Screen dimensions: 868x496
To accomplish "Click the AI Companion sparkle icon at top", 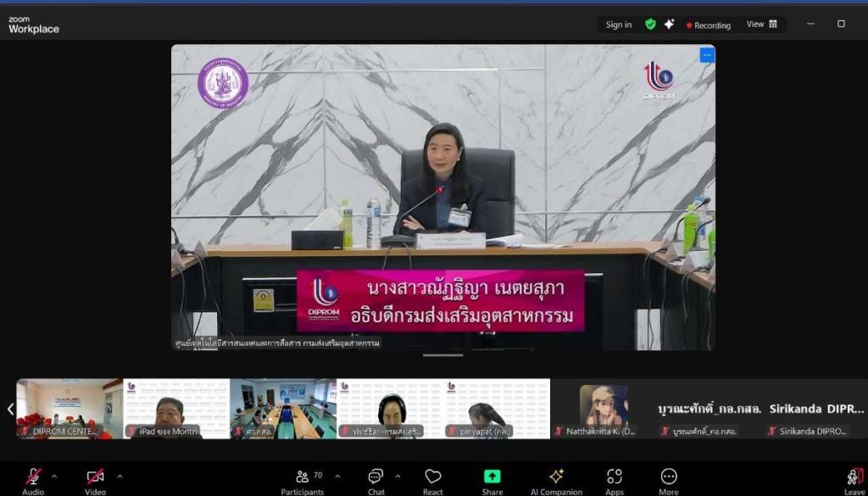I will coord(670,25).
